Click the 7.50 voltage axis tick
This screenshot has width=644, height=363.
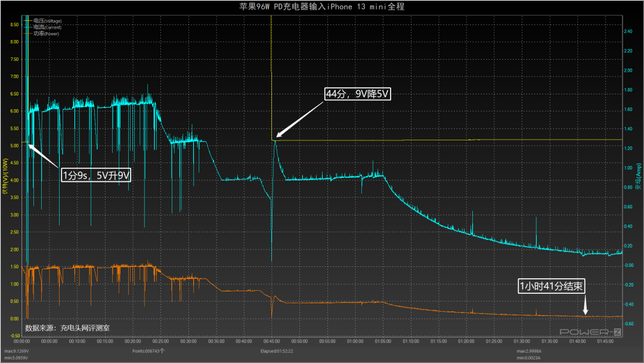point(14,59)
